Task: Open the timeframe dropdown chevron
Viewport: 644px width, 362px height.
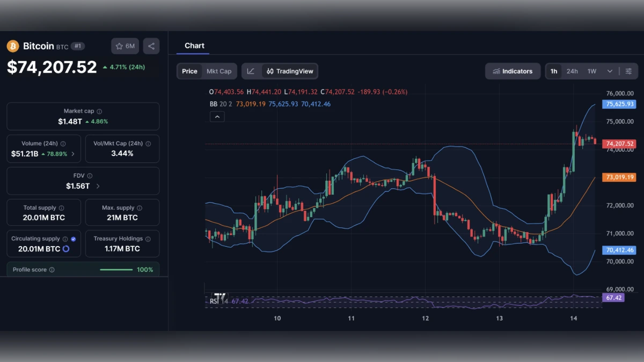Action: pos(610,71)
